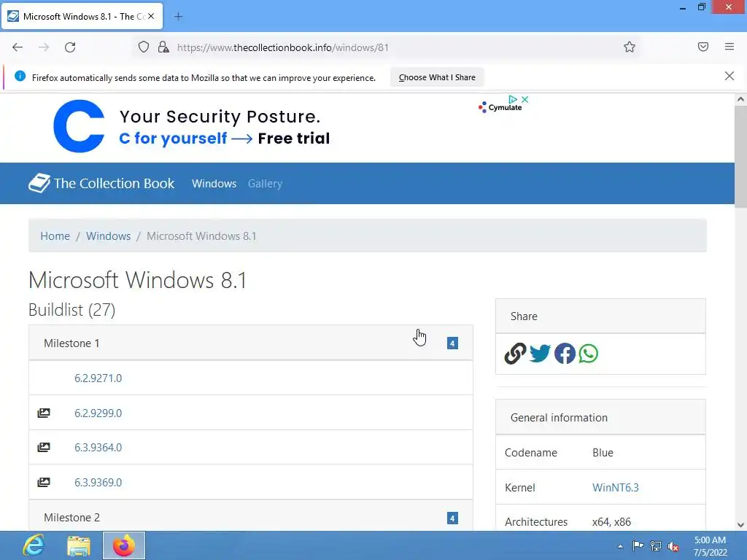This screenshot has width=747, height=560.
Task: Show hidden system tray icons
Action: pyautogui.click(x=620, y=546)
